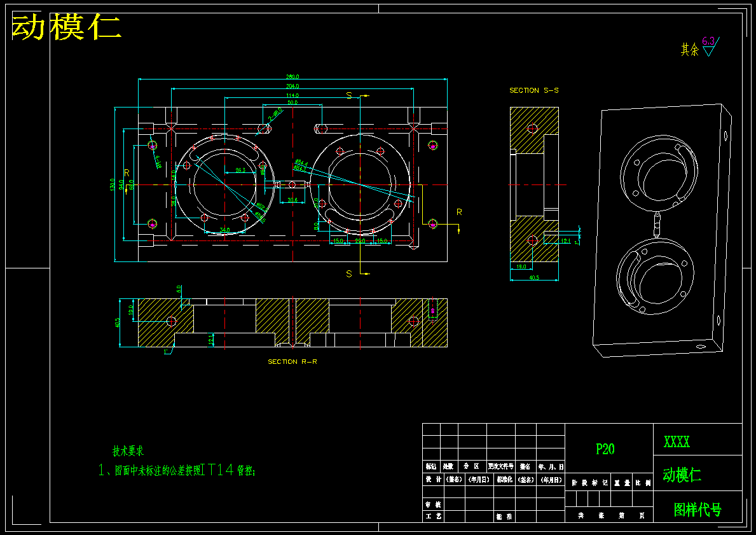Select the SECTION S-S label
756x535 pixels.
pyautogui.click(x=533, y=90)
